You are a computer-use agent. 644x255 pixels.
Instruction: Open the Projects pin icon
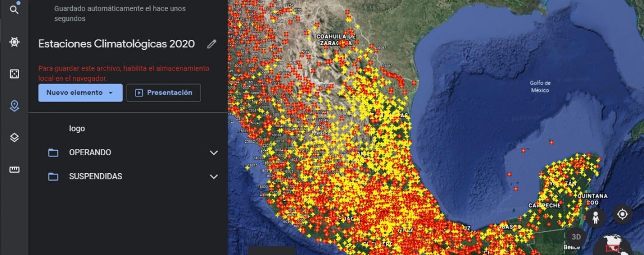(x=14, y=106)
